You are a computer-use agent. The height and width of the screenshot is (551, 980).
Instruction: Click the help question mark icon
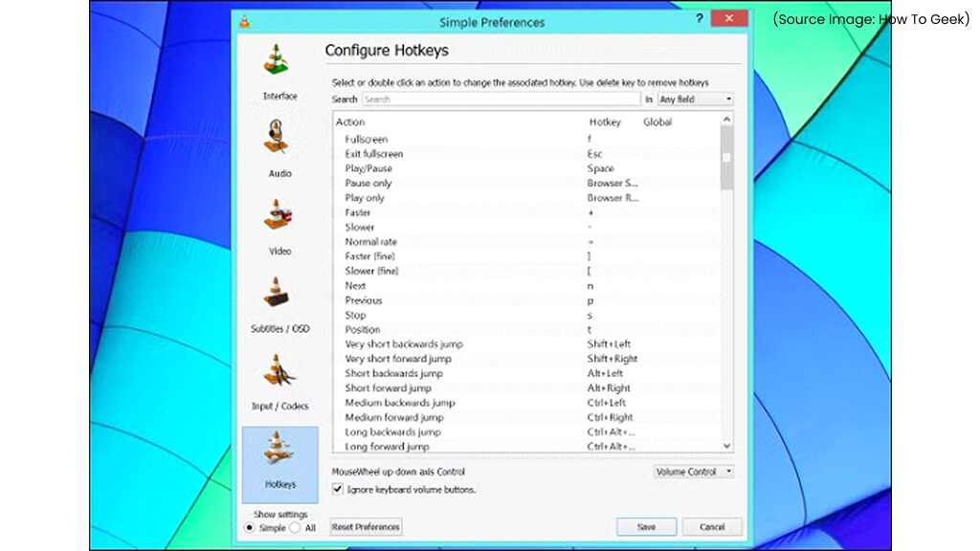coord(699,19)
